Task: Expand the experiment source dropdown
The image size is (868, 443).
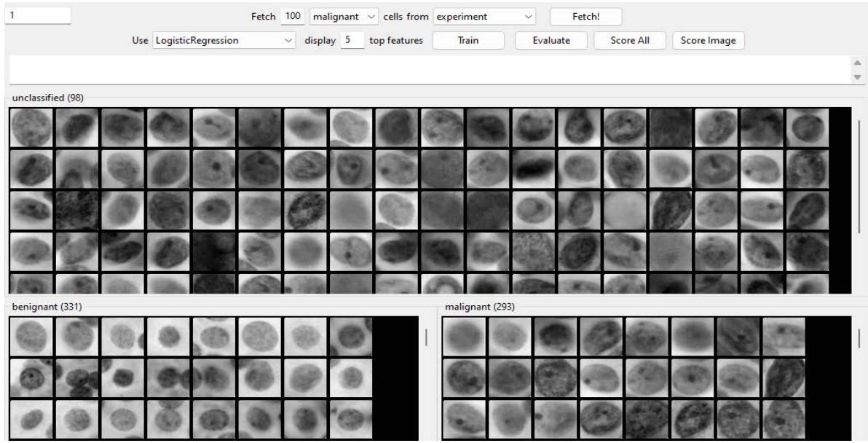Action: tap(484, 15)
